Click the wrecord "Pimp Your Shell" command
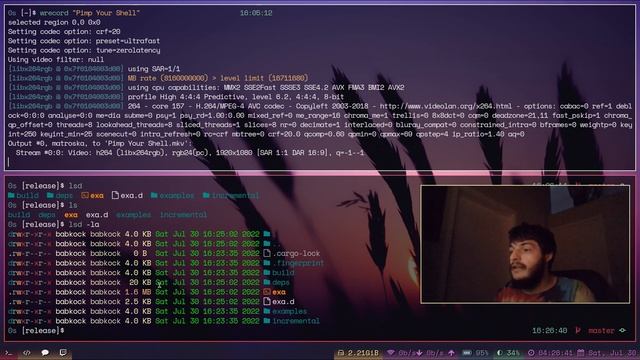 89,13
